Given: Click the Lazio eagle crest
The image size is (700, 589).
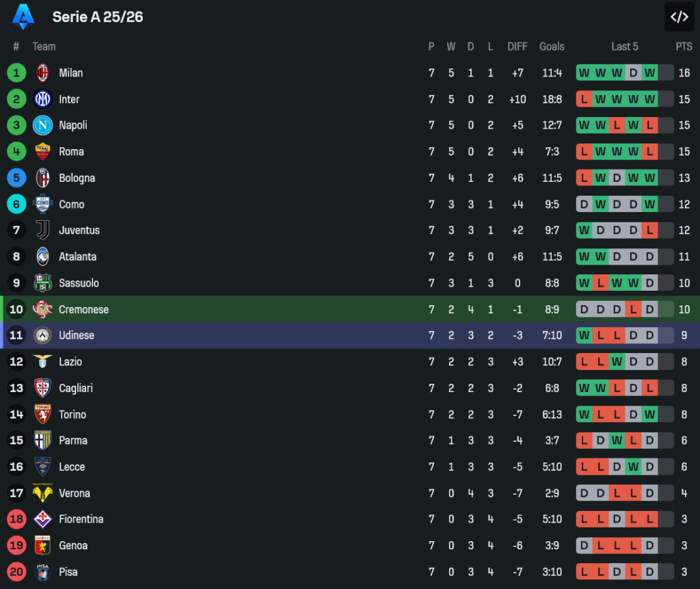Looking at the screenshot, I should click(42, 362).
